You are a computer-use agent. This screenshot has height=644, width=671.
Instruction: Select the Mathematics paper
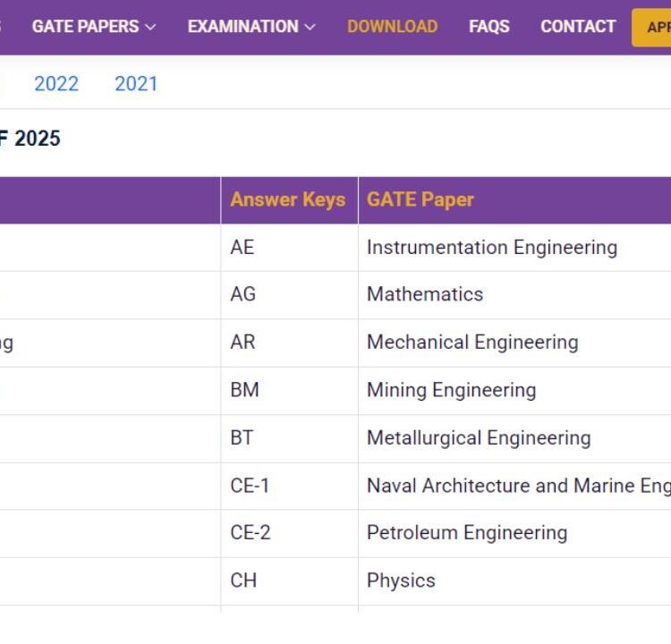coord(425,294)
